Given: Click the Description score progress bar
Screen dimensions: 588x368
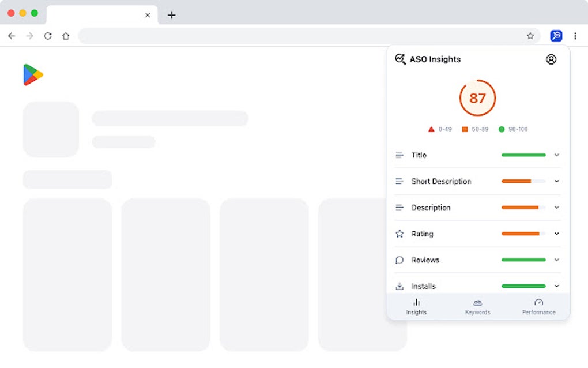Looking at the screenshot, I should (523, 208).
